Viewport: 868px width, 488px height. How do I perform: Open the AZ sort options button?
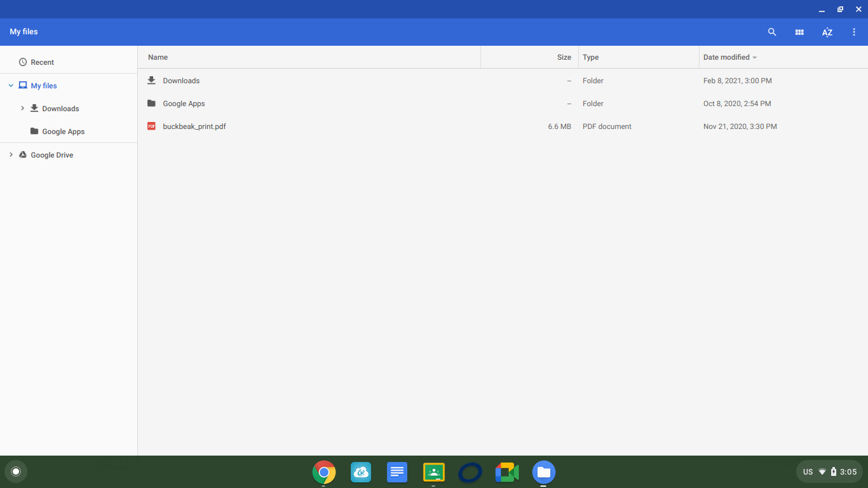click(x=827, y=32)
